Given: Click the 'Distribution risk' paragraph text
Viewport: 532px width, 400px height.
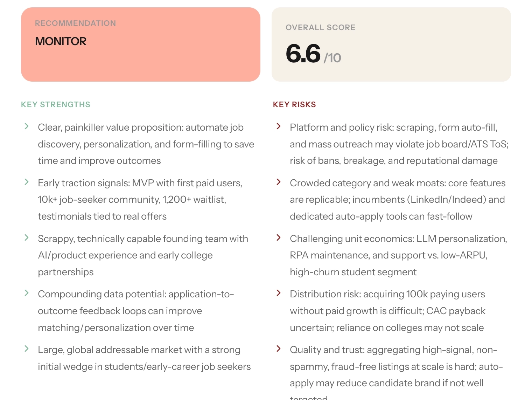Looking at the screenshot, I should tap(388, 311).
